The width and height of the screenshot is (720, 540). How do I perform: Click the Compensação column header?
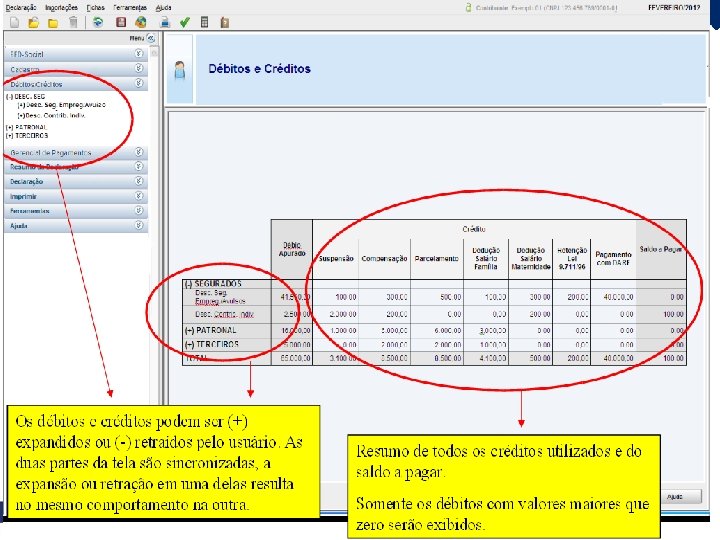tap(384, 259)
